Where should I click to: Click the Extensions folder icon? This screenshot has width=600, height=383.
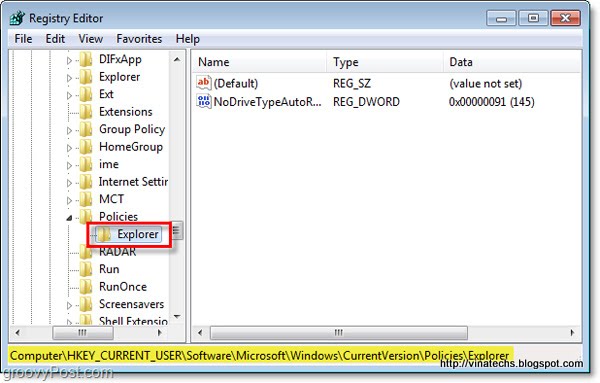(x=86, y=112)
